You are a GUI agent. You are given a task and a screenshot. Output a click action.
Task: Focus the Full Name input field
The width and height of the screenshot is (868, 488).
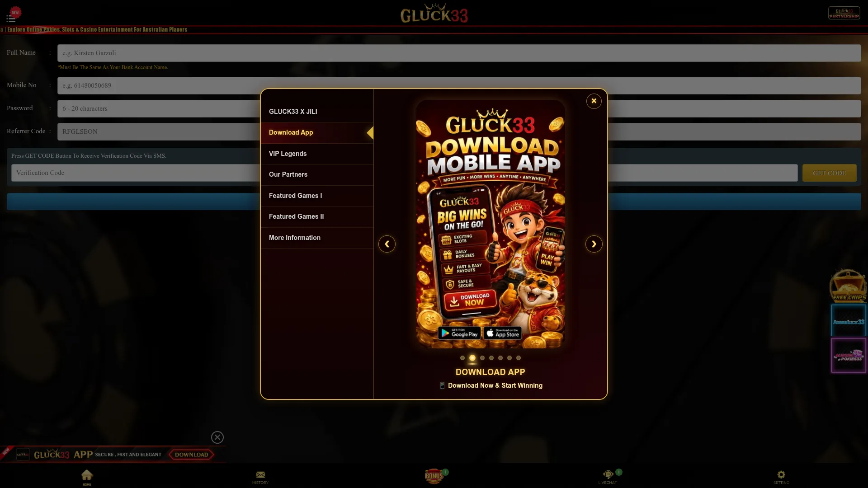[459, 53]
